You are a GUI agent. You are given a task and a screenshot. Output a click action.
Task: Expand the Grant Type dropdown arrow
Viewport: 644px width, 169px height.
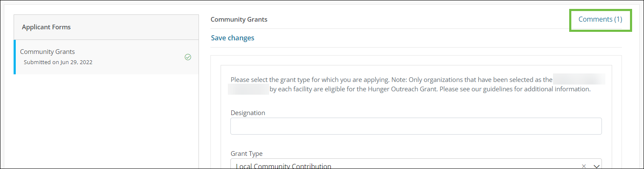tap(596, 166)
